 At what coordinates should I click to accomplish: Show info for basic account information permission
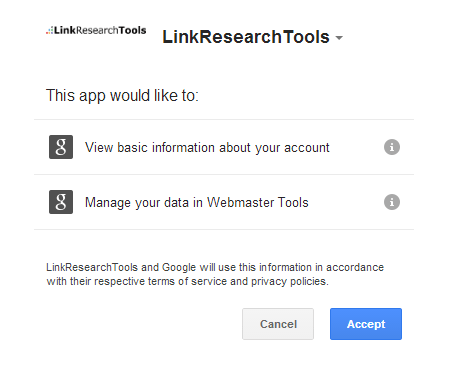coord(392,147)
